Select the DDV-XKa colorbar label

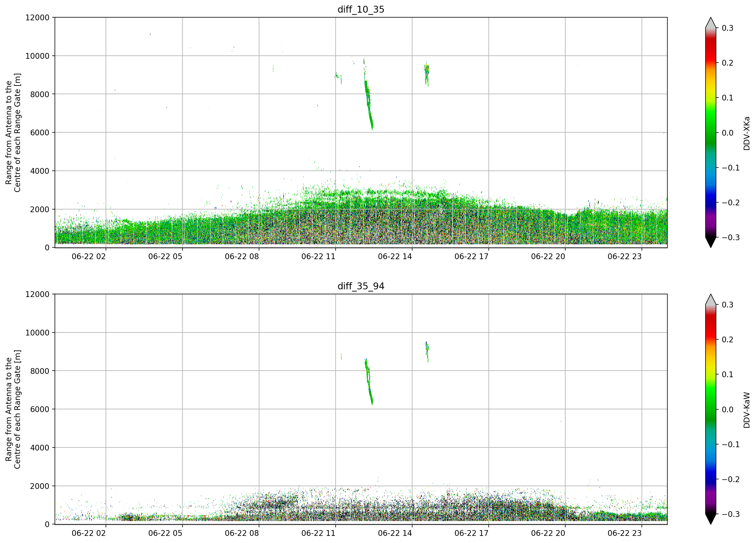click(747, 133)
